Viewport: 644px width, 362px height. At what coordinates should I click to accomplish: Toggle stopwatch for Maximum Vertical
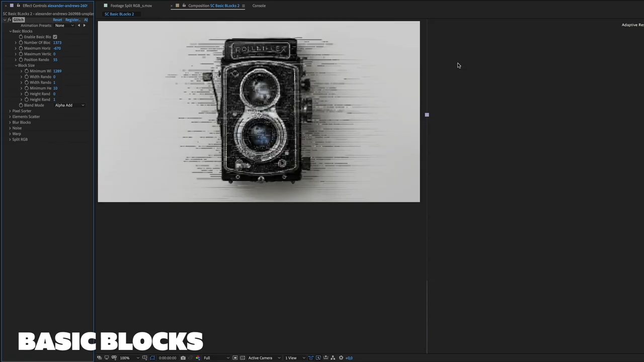[21, 54]
